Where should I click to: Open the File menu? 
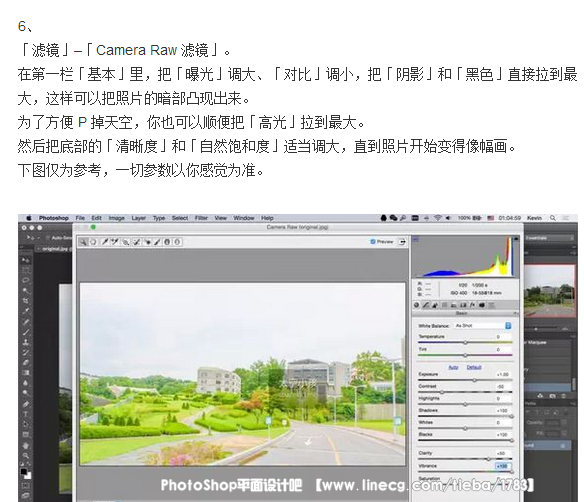[x=80, y=218]
